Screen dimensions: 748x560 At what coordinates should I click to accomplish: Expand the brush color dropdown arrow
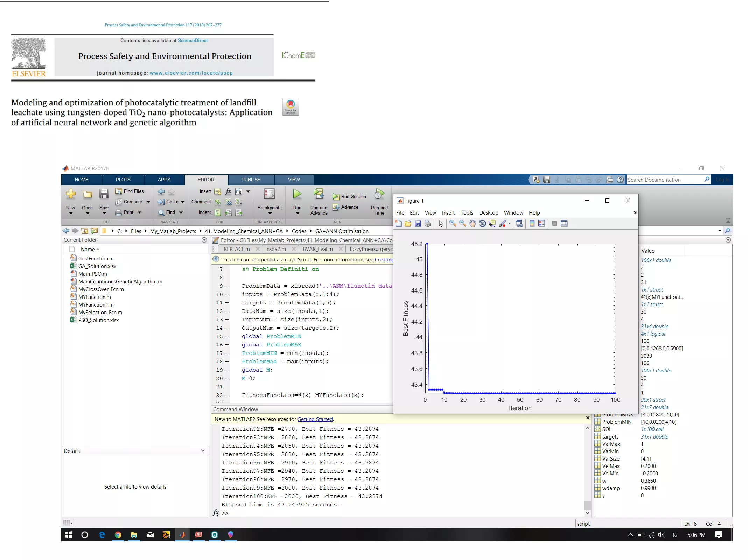[510, 224]
